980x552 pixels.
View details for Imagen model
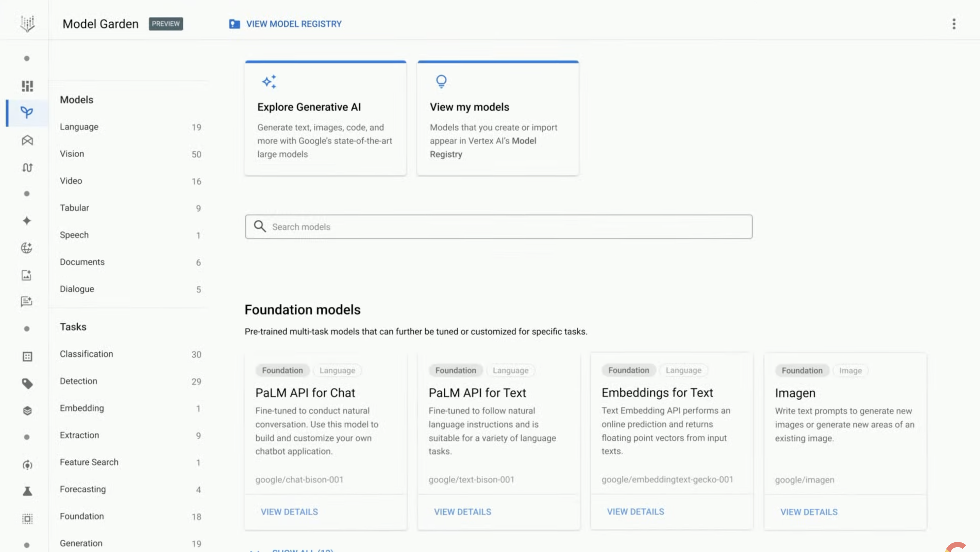click(x=809, y=512)
